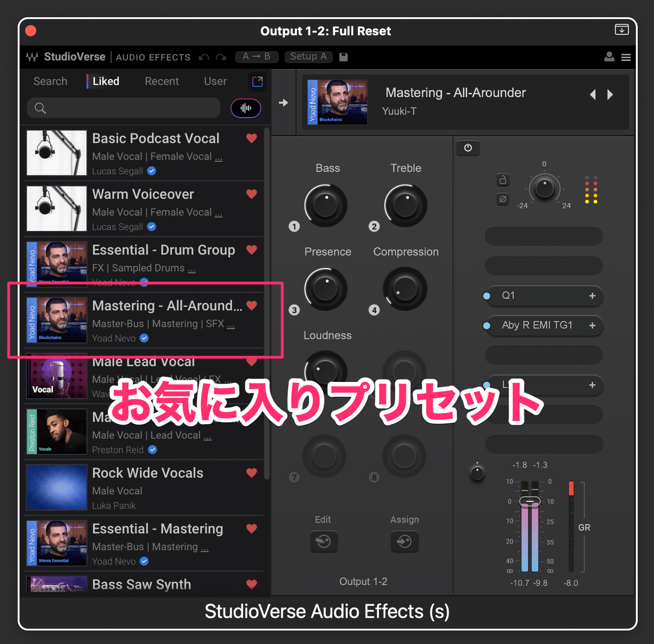Toggle the power button on the plugin chain

tap(468, 148)
